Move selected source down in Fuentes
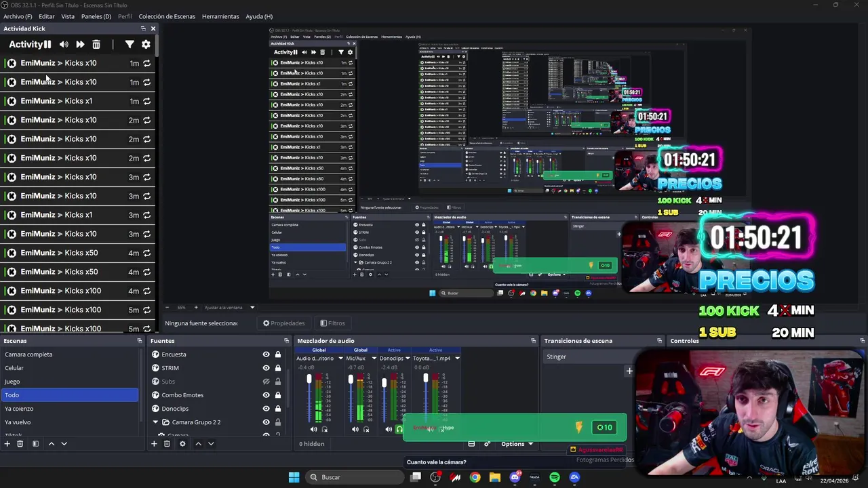The image size is (868, 488). (x=211, y=444)
